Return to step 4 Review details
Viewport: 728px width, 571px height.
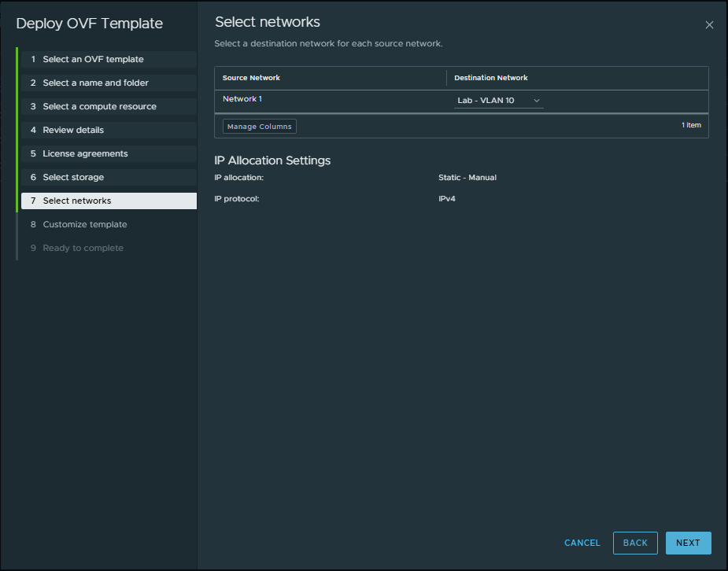click(73, 130)
